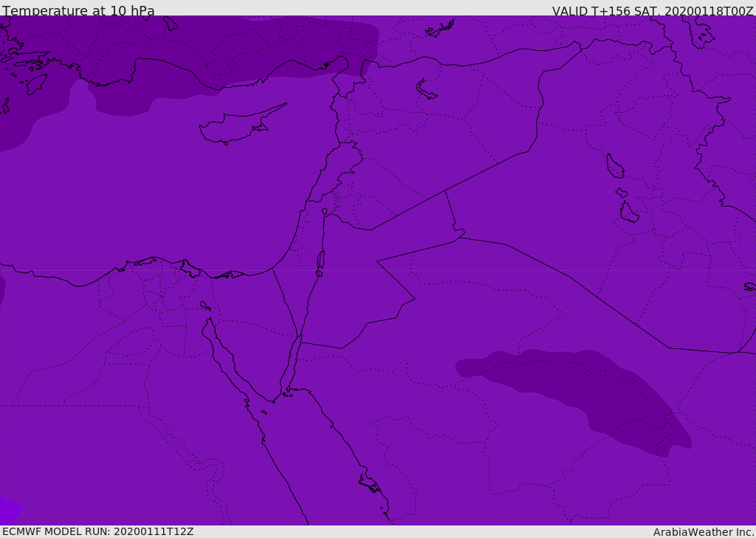Click the "ECMWF MODEL RUN: 20200111T12Z" text
The height and width of the screenshot is (538, 756).
[98, 531]
